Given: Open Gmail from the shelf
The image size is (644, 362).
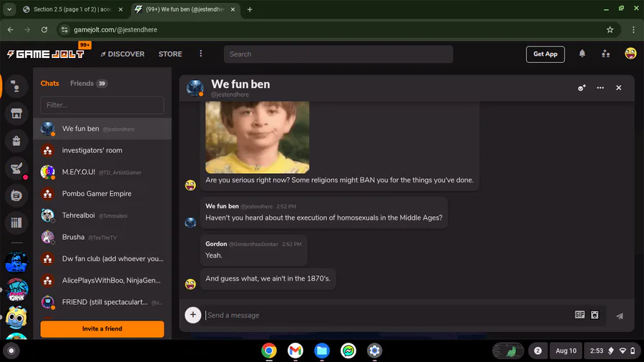Looking at the screenshot, I should (x=296, y=351).
